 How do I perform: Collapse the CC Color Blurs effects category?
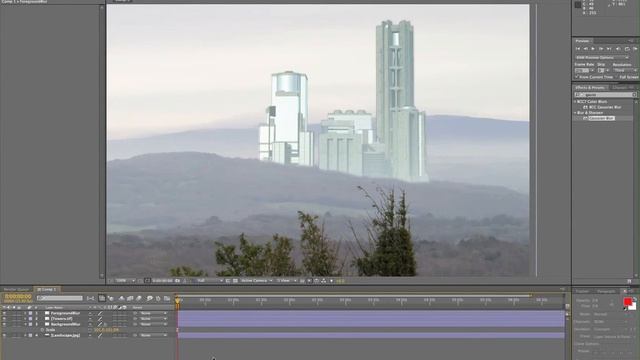click(575, 102)
